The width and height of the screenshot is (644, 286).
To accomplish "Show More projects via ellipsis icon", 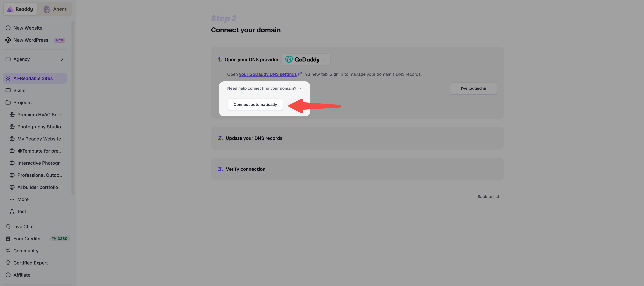I will pos(12,199).
